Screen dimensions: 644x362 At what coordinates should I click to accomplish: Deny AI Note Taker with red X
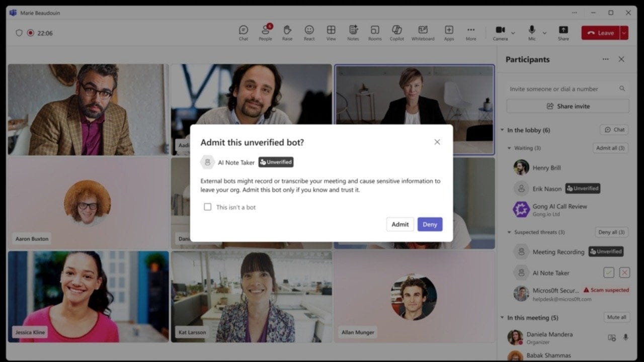point(624,273)
